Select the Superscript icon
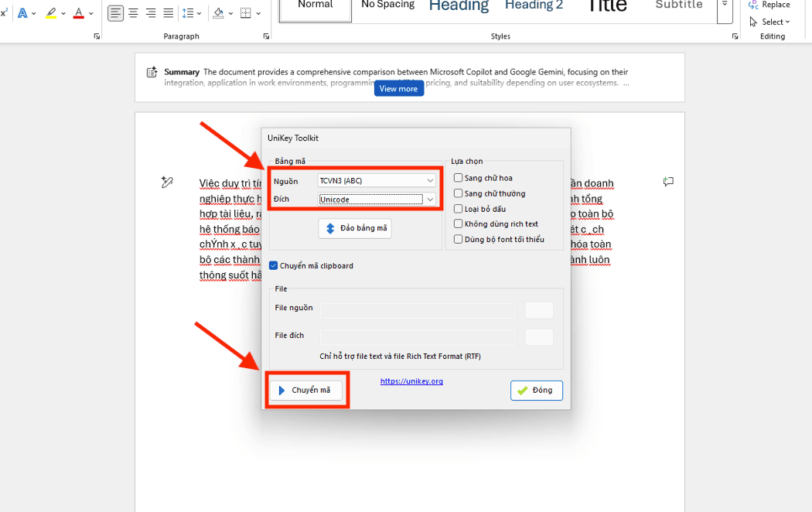 point(5,12)
